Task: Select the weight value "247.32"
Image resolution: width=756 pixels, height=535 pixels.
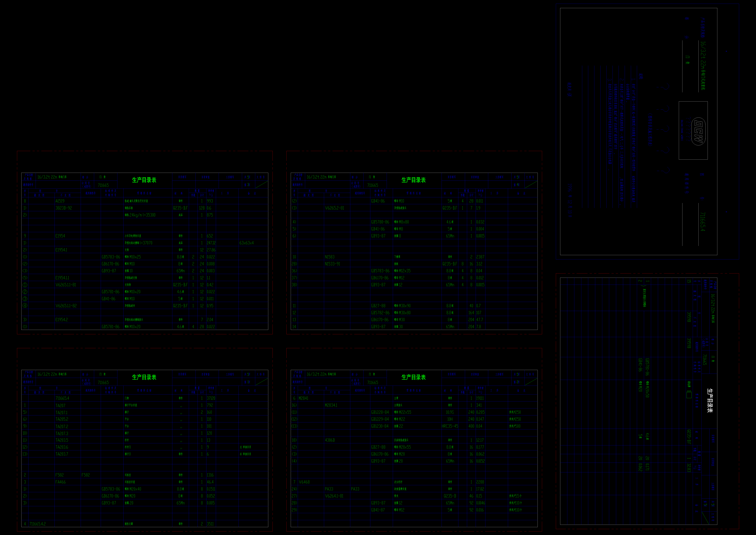Action: (x=211, y=243)
